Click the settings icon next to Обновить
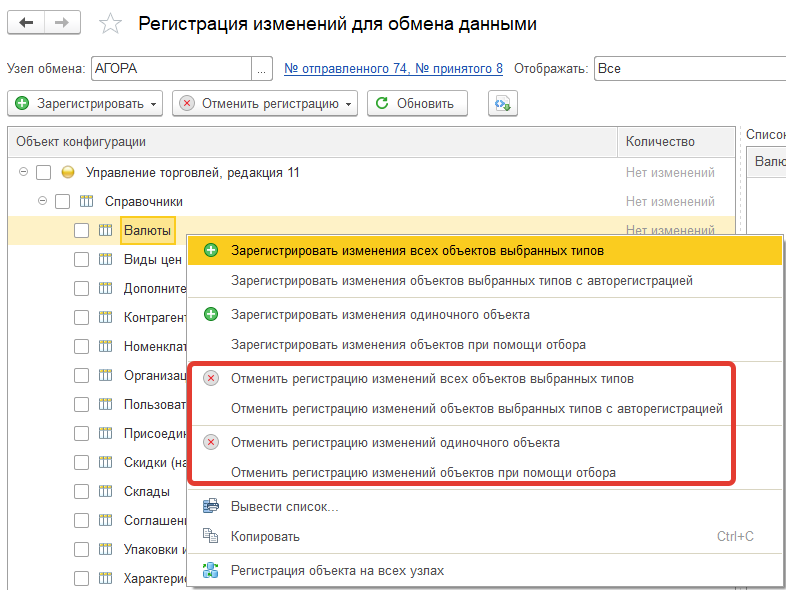 pos(502,103)
